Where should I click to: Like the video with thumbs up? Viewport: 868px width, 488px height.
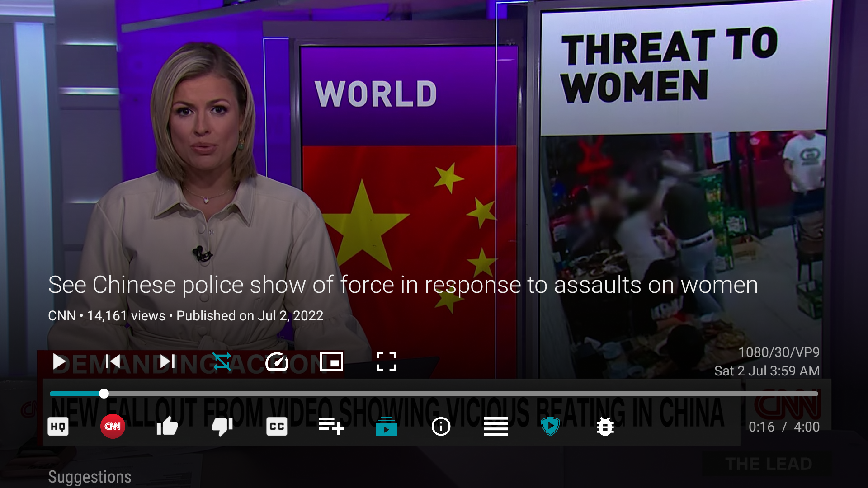tap(167, 427)
